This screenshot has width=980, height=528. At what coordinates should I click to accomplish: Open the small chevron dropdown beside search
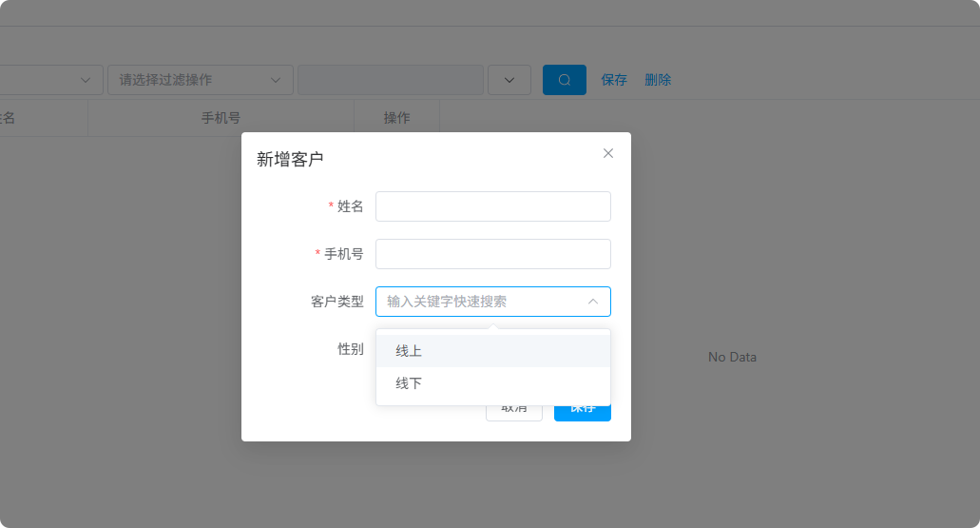coord(509,80)
